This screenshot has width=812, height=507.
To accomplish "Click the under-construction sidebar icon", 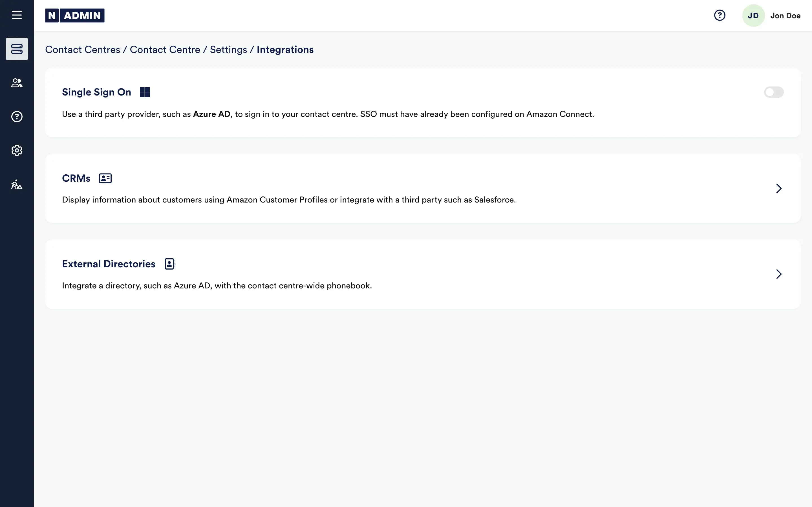I will pyautogui.click(x=17, y=185).
